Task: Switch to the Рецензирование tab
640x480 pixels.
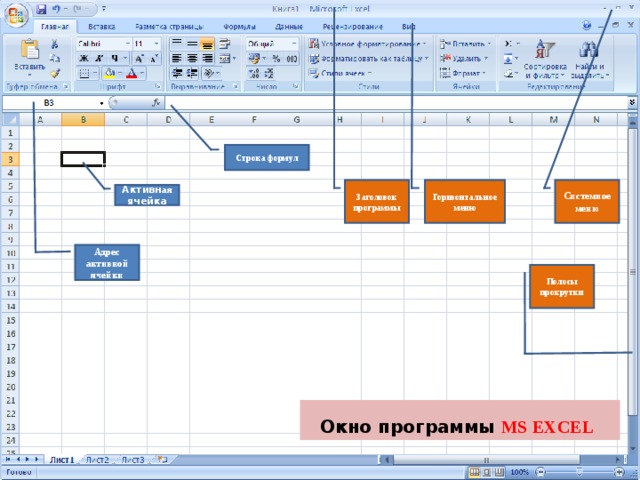Action: [x=353, y=27]
